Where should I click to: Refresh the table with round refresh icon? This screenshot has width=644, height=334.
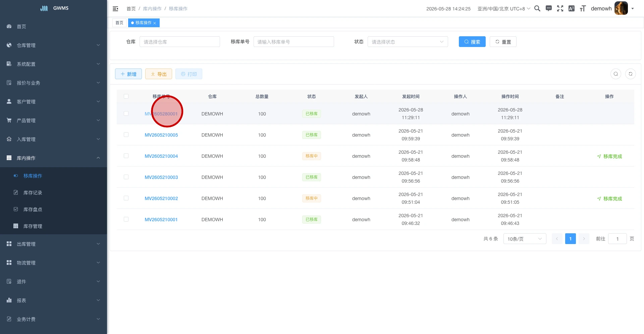click(631, 74)
